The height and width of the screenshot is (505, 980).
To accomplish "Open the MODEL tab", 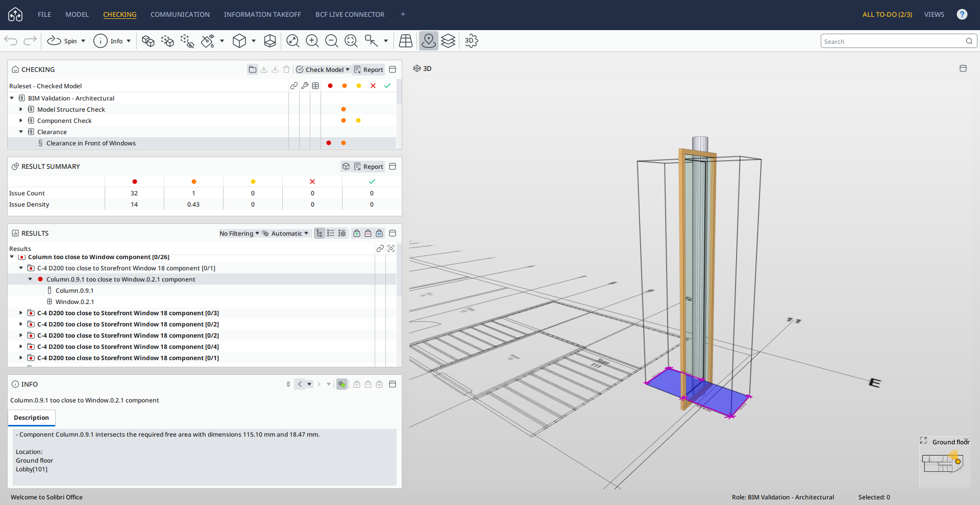I will (x=77, y=14).
